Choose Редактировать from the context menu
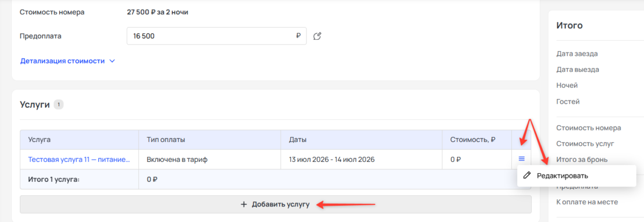Viewport: 644px width, 222px height. (577, 176)
